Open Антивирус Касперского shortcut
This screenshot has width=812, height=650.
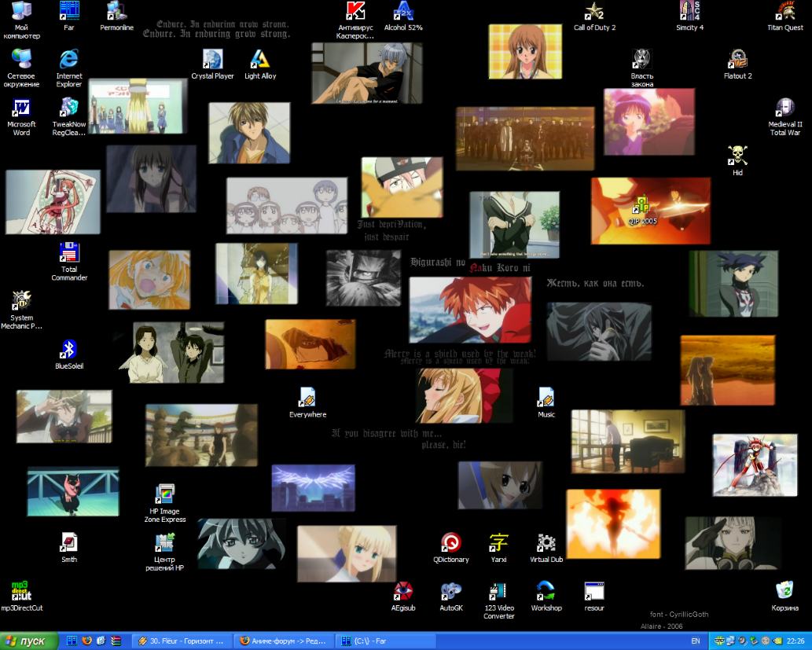[x=355, y=20]
